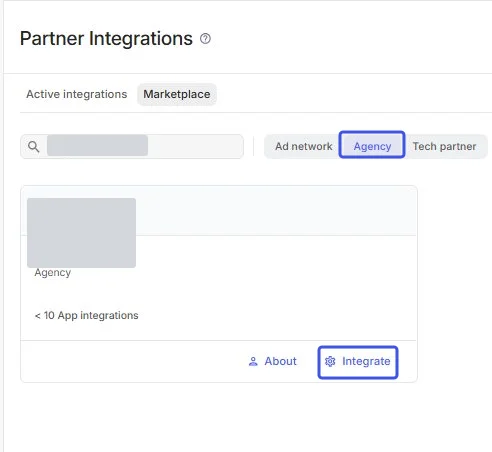Click the Partner Integrations heading
This screenshot has width=492, height=452.
click(x=106, y=39)
